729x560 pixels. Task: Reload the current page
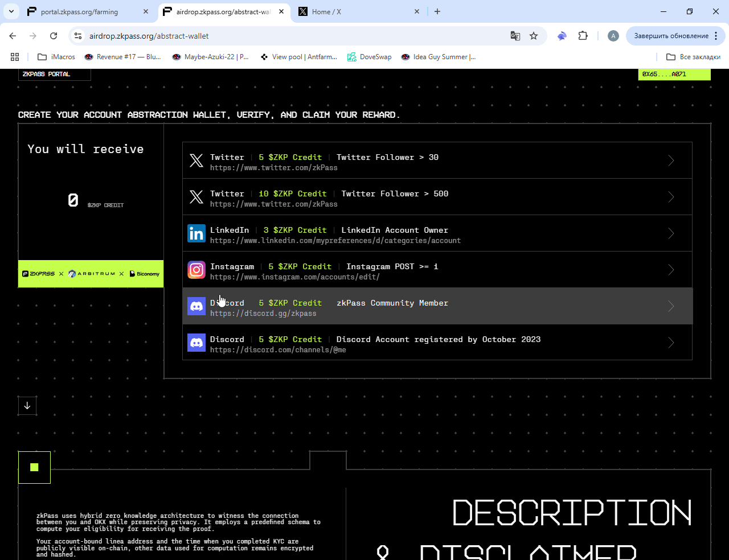[54, 36]
